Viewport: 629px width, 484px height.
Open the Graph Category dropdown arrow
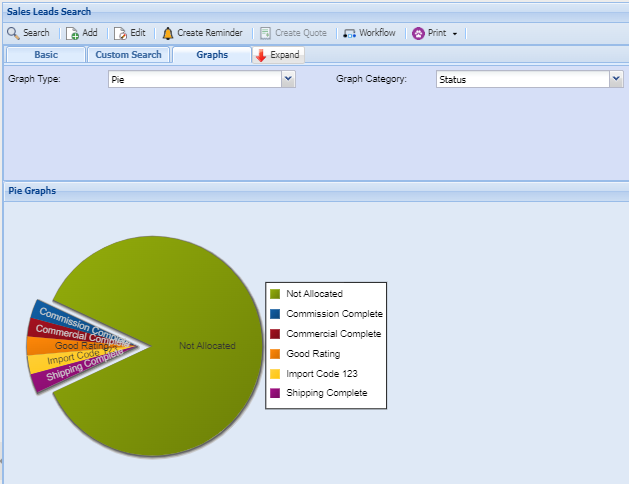click(x=616, y=79)
